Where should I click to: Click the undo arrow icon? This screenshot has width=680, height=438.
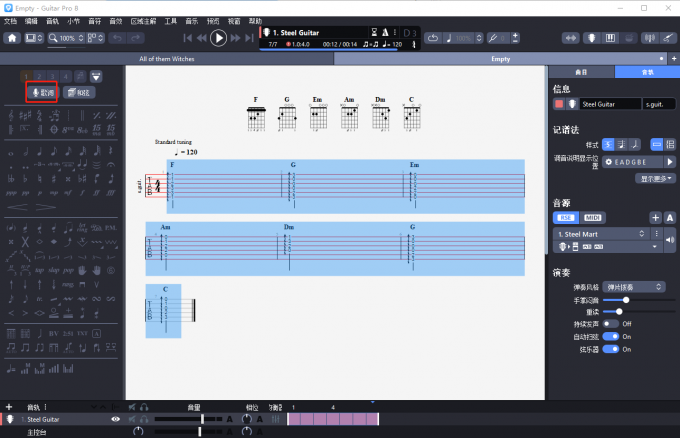point(116,38)
